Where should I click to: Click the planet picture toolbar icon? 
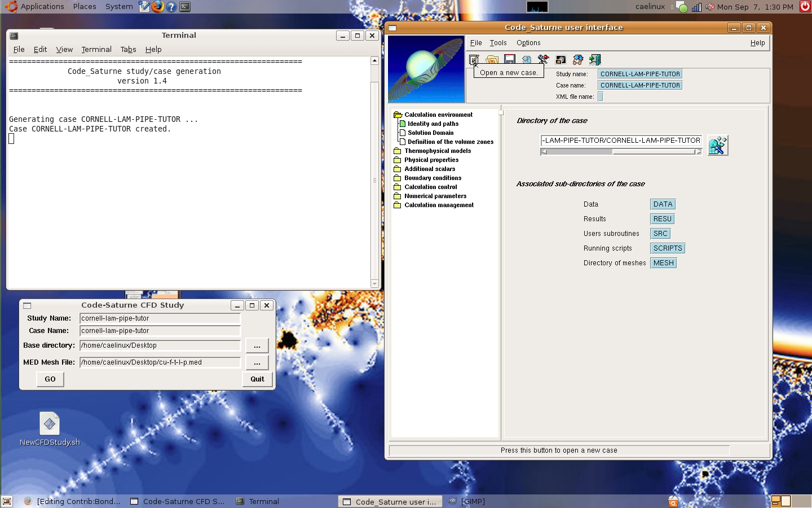561,59
